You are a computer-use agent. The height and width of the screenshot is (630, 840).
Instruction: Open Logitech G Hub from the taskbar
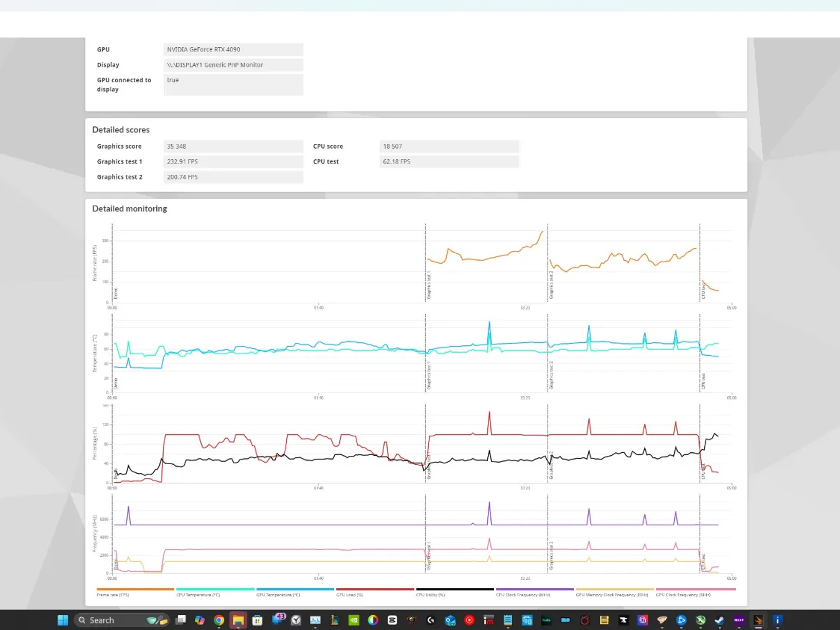tap(431, 620)
